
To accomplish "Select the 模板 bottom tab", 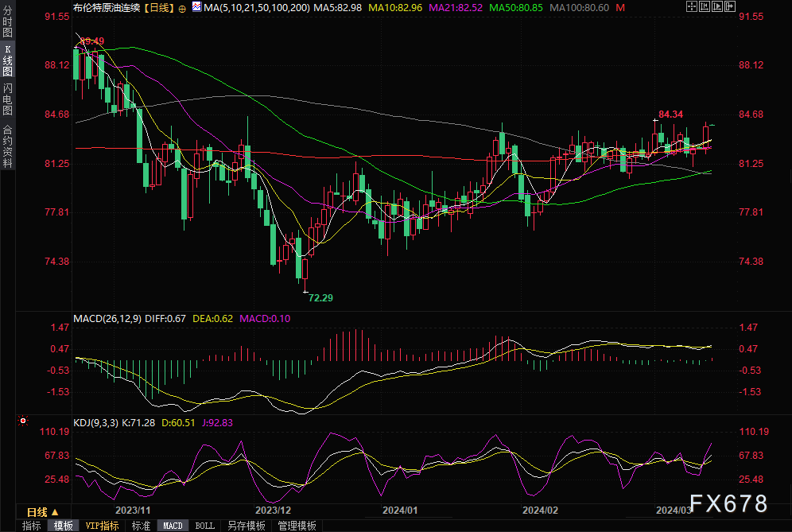I will 64,526.
